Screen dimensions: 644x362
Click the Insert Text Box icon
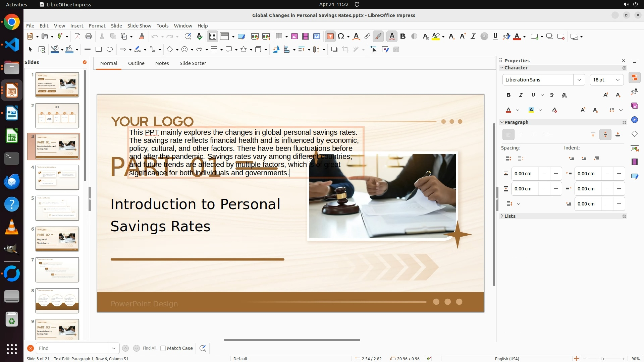[x=330, y=37]
